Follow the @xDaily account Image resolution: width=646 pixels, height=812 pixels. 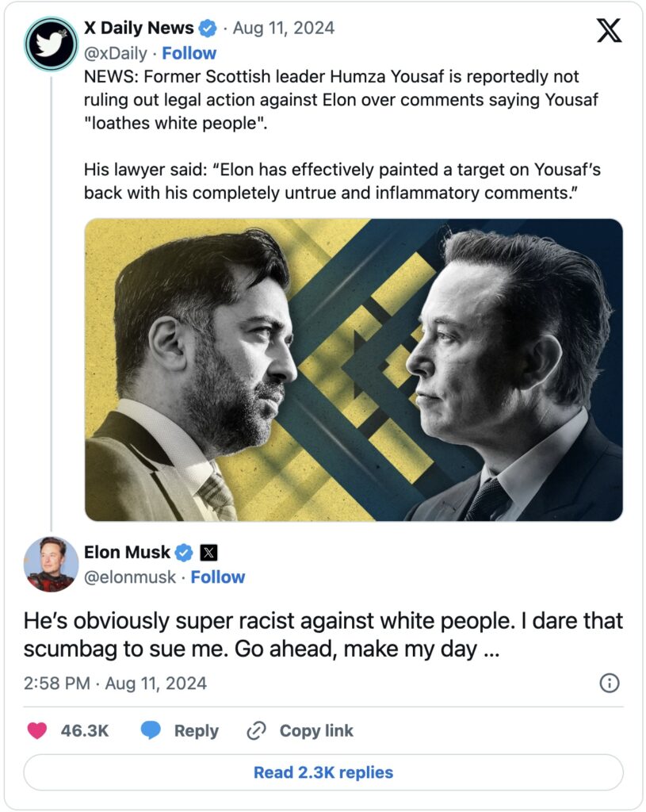(x=189, y=53)
